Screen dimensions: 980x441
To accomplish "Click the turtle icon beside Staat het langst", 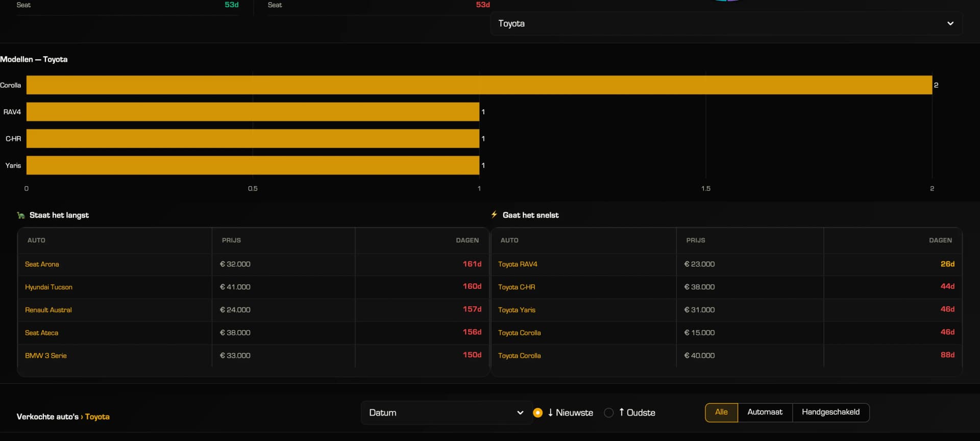I will click(x=21, y=215).
